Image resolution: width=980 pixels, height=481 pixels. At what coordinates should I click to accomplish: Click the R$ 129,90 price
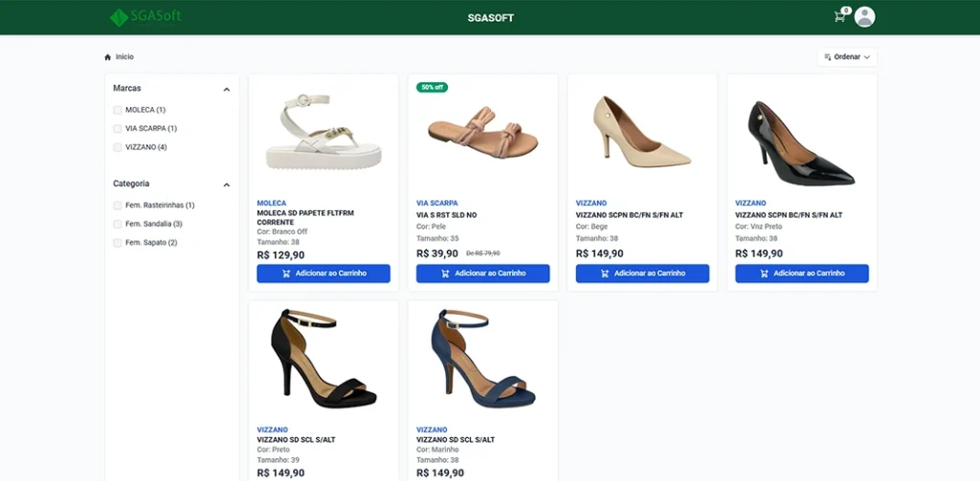point(280,255)
